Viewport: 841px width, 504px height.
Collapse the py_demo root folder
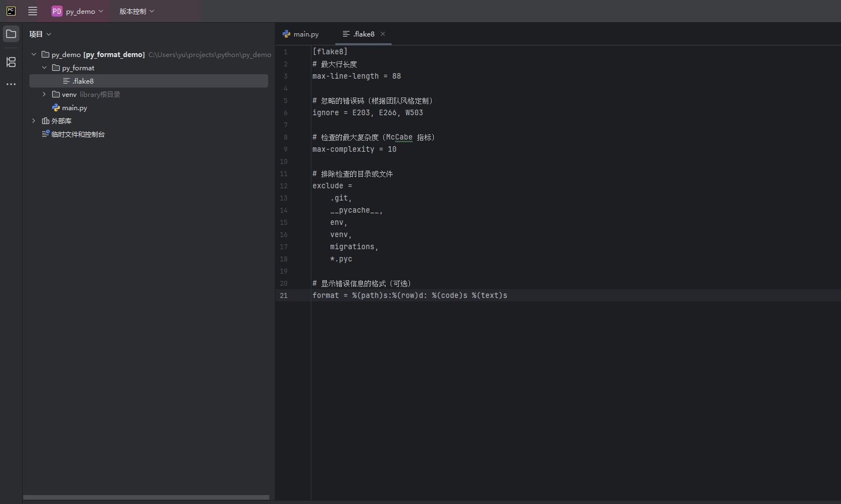[x=34, y=54]
